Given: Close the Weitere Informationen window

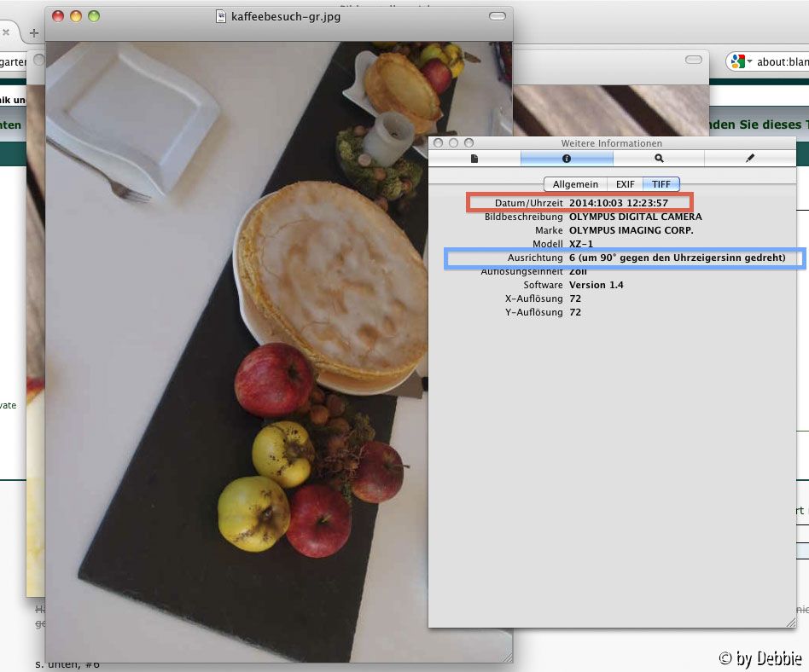Looking at the screenshot, I should coord(439,143).
